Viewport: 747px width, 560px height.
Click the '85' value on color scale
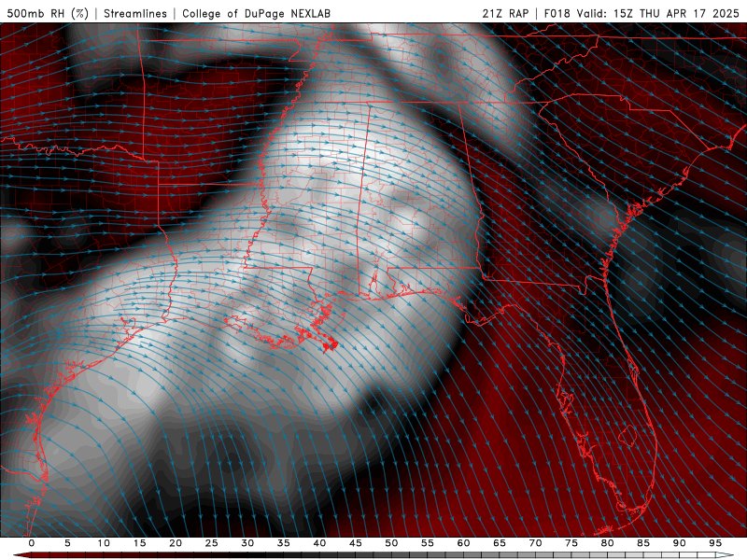pyautogui.click(x=643, y=543)
